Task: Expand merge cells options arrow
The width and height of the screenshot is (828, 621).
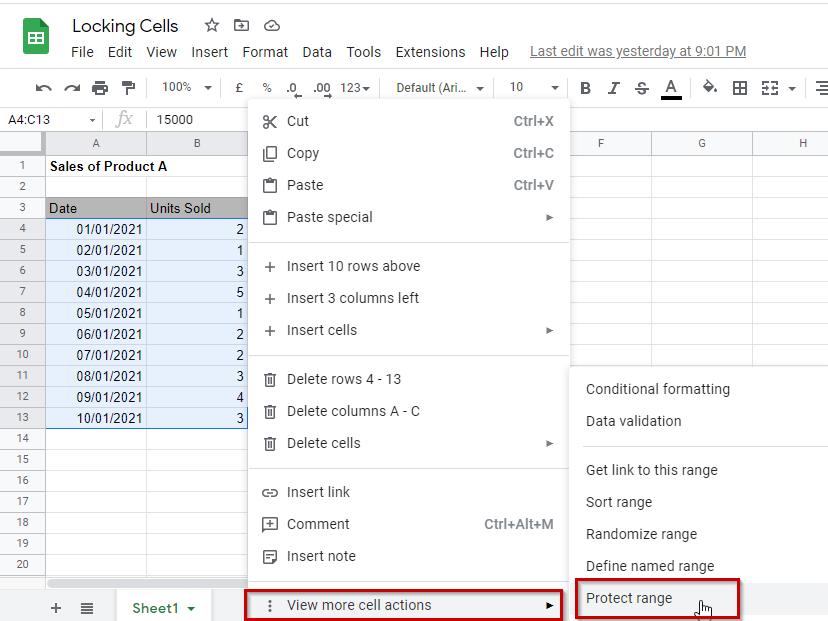Action: pos(792,89)
